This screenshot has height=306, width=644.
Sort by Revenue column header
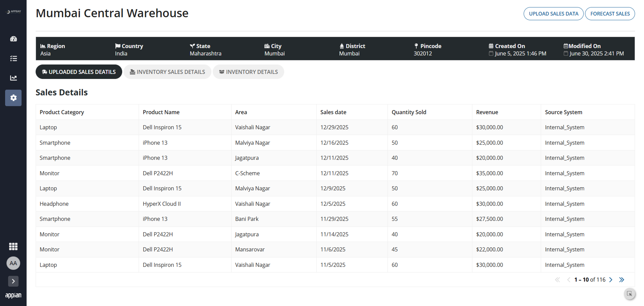(487, 112)
